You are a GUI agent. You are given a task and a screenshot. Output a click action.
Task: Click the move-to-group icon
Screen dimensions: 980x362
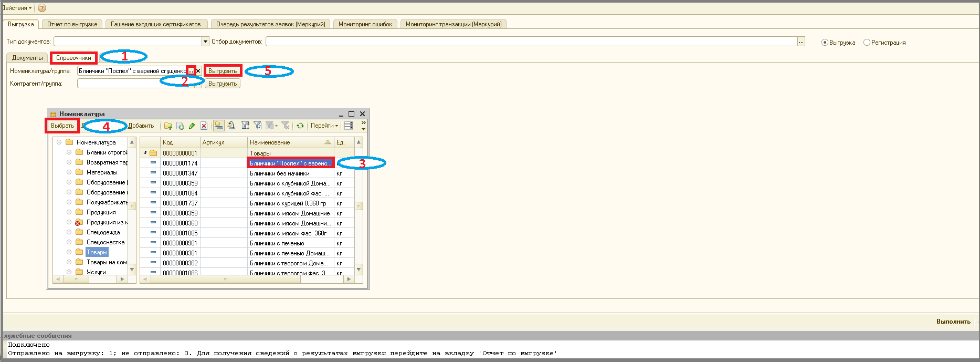230,126
